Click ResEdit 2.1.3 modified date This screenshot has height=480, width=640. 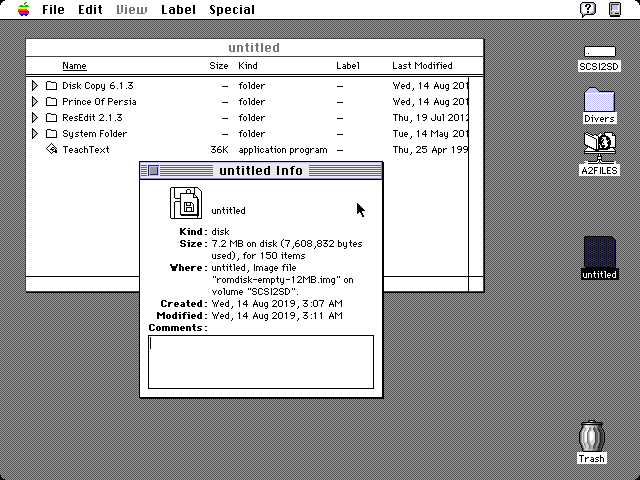[x=430, y=118]
